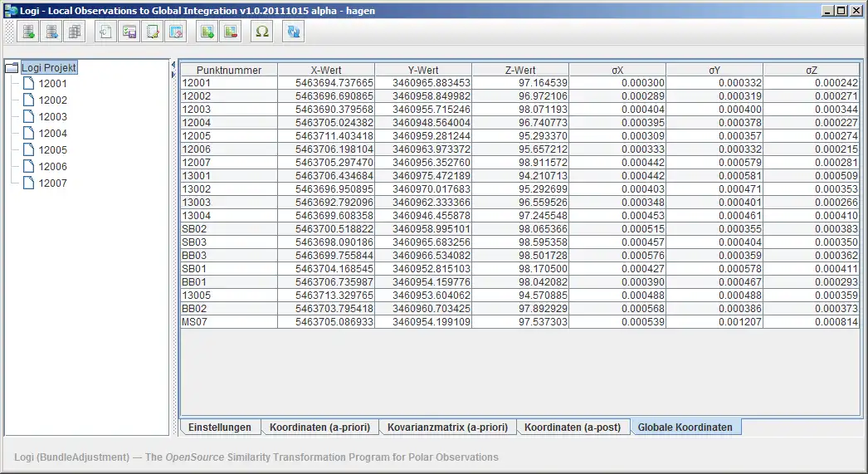Viewport: 868px width, 474px height.
Task: Click document icon beside 12004 in tree
Action: (28, 134)
